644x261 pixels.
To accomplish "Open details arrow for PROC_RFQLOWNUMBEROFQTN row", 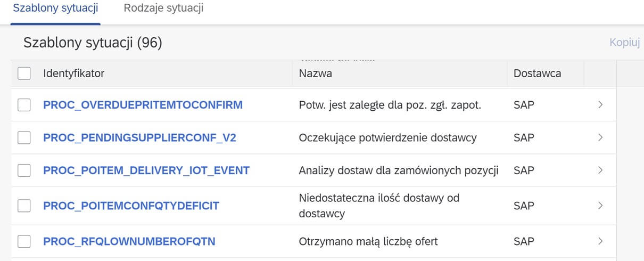I will tap(600, 241).
